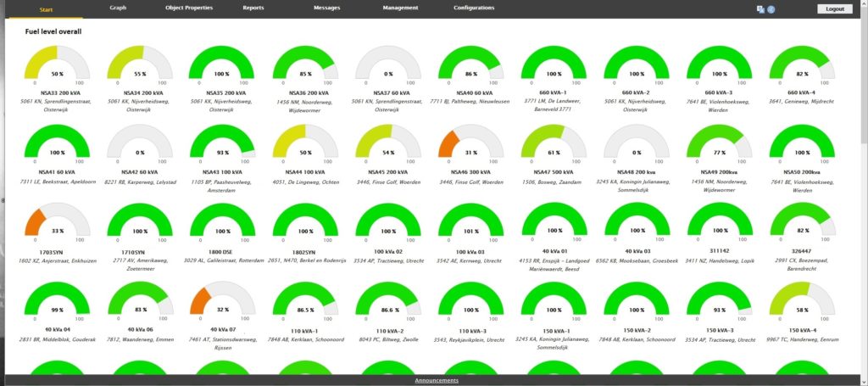Click the 326447 generator label
The width and height of the screenshot is (868, 386).
click(802, 251)
